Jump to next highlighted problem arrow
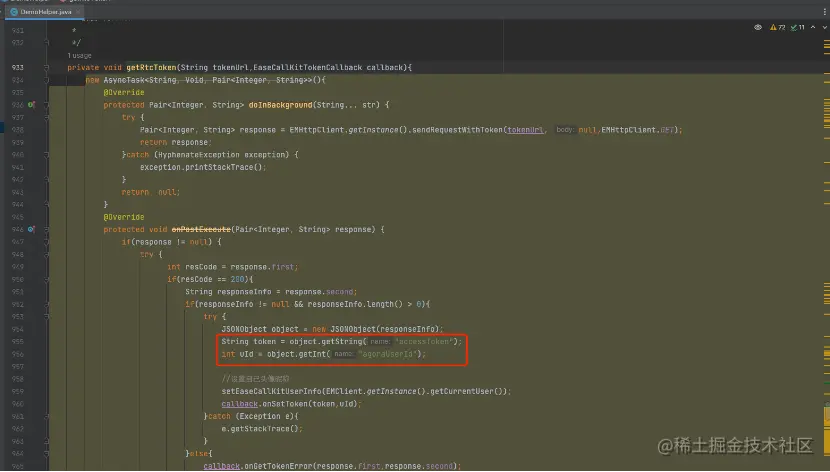Image resolution: width=830 pixels, height=472 pixels. point(825,28)
